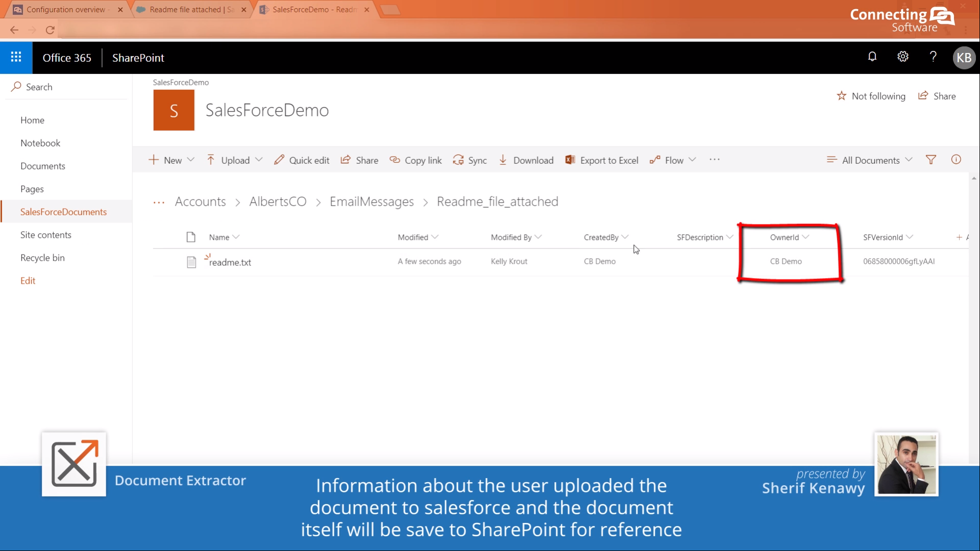
Task: Open the Export to Excel function
Action: pos(602,160)
